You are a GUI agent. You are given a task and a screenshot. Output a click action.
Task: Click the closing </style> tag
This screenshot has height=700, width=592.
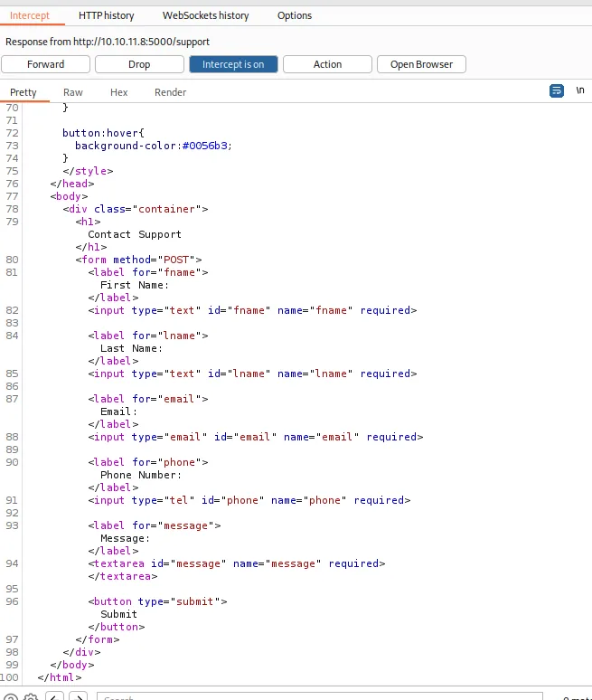tap(88, 171)
